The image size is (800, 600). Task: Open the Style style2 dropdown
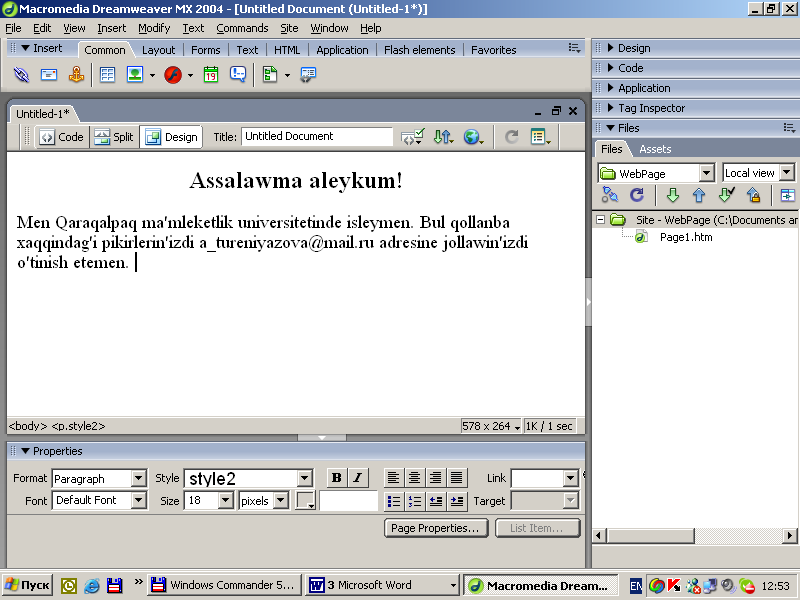click(305, 479)
